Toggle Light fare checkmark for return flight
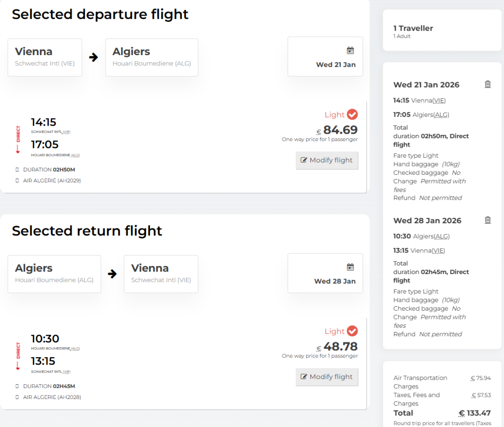The image size is (504, 427). (352, 331)
